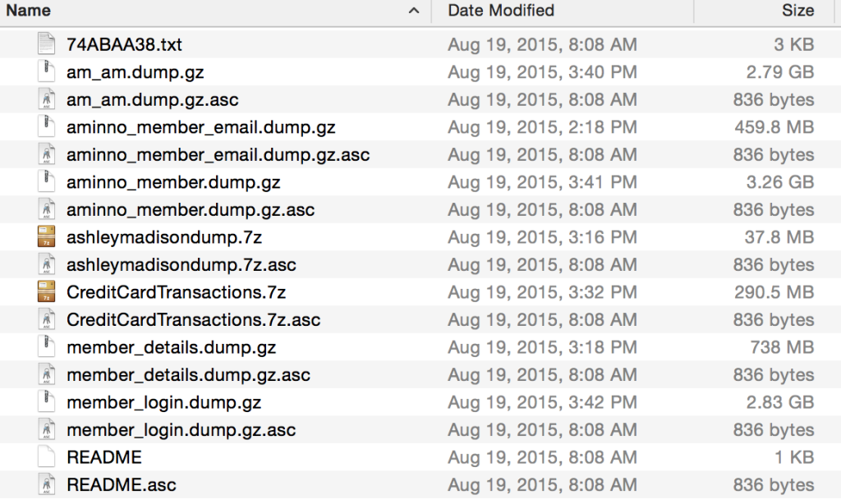Click the README.asc file icon
This screenshot has height=504, width=841.
[x=46, y=485]
